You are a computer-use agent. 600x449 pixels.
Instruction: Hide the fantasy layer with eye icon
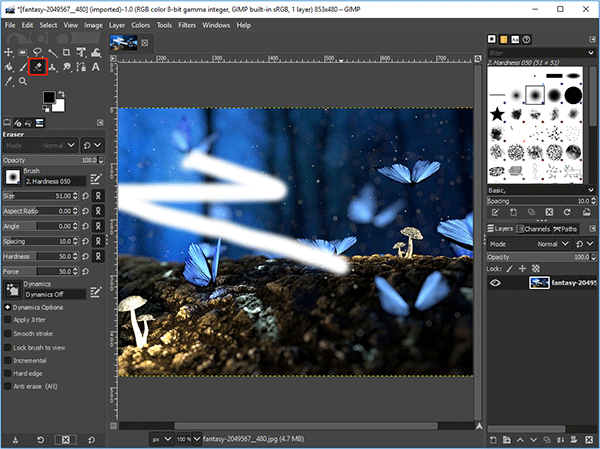496,283
